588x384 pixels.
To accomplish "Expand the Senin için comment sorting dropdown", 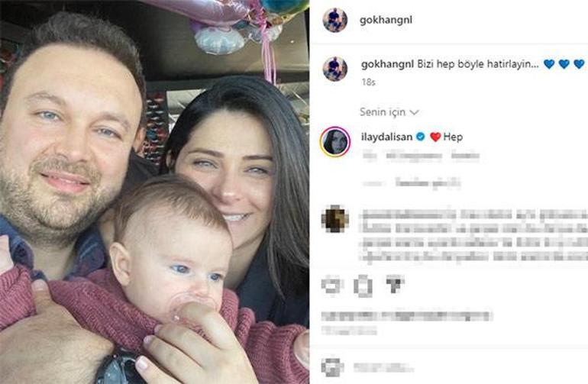I will click(x=389, y=111).
